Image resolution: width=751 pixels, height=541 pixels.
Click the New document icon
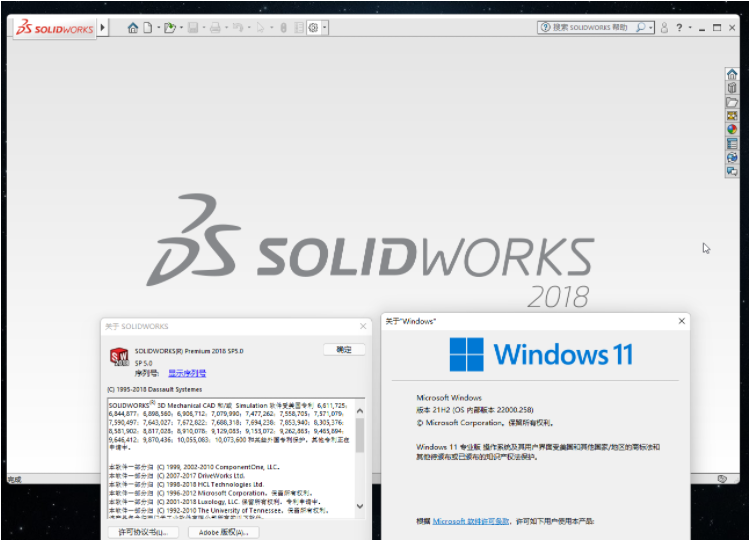147,28
